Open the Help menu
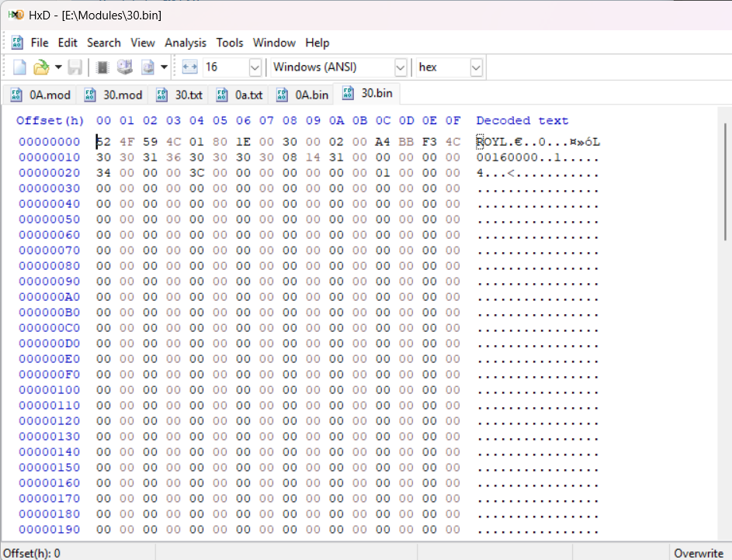The image size is (732, 560). click(x=317, y=43)
